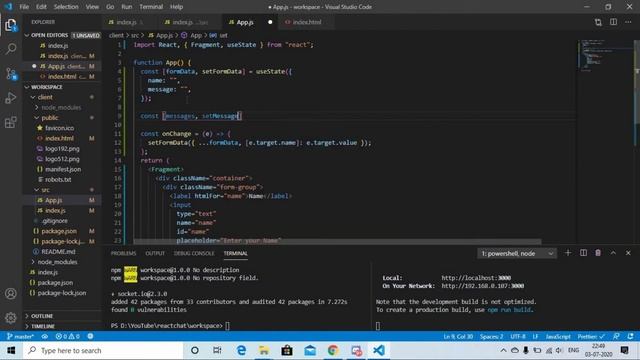The height and width of the screenshot is (360, 640).
Task: Launch Microsoft Edge from taskbar
Action: click(241, 351)
